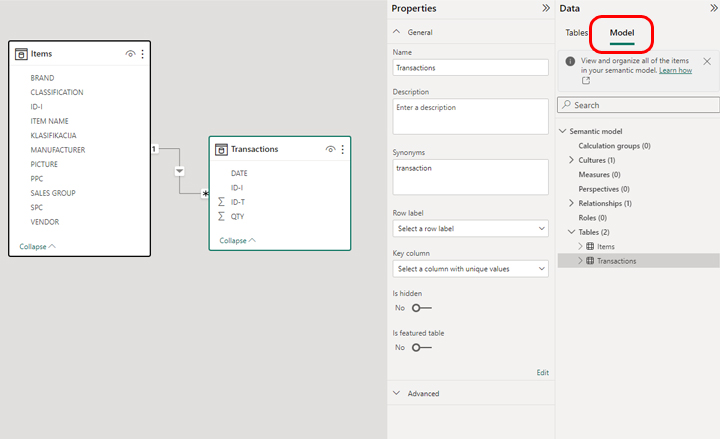This screenshot has width=720, height=439.
Task: Dismiss the semantic model info banner
Action: [707, 62]
